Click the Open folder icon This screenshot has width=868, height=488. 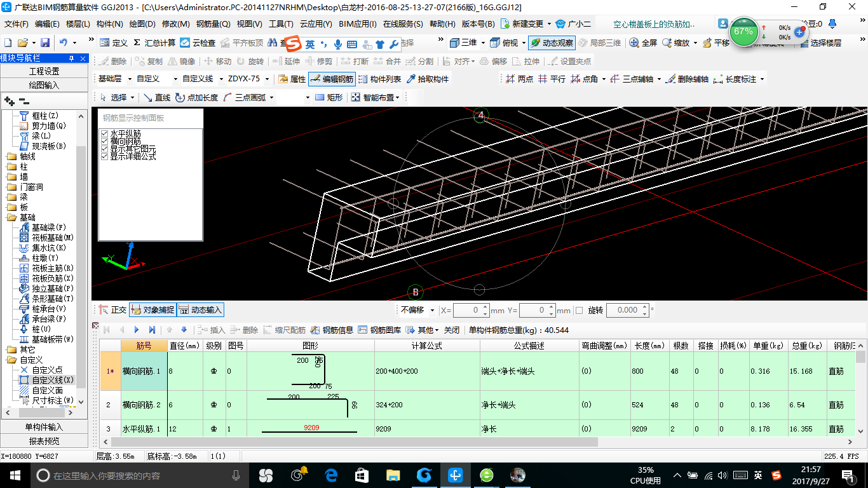point(22,43)
